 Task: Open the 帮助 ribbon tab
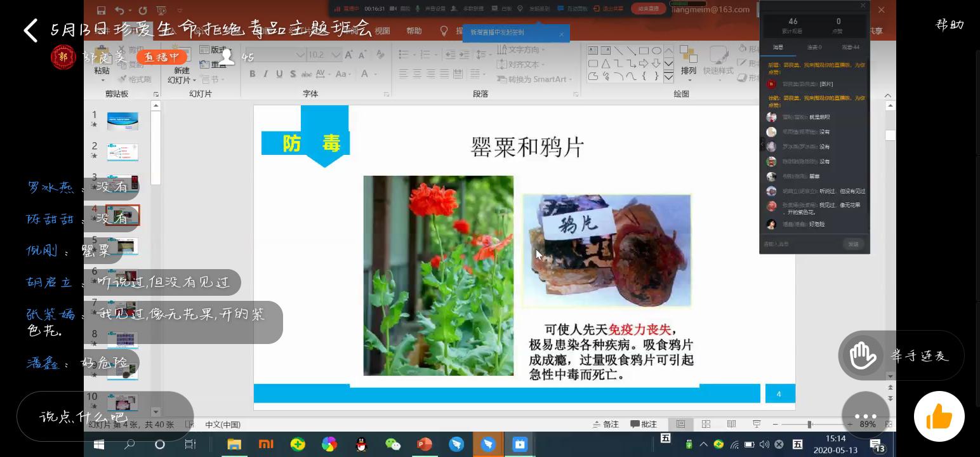point(414,30)
